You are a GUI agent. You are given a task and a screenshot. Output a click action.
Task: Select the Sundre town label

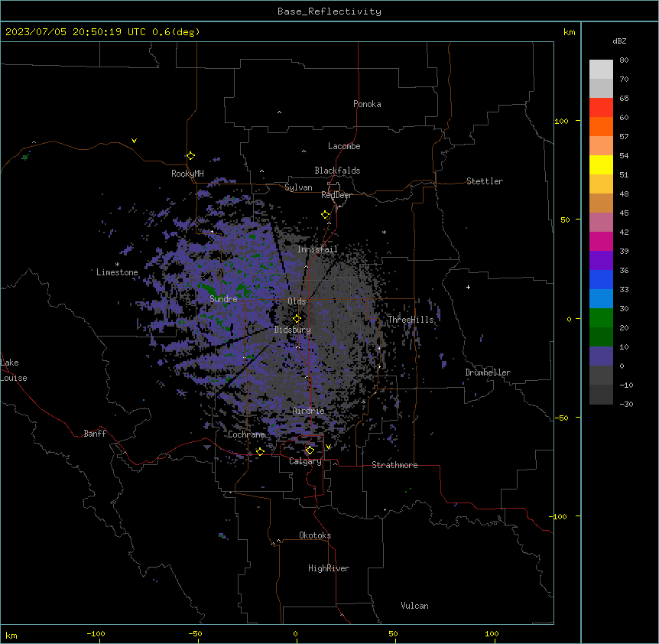[223, 299]
